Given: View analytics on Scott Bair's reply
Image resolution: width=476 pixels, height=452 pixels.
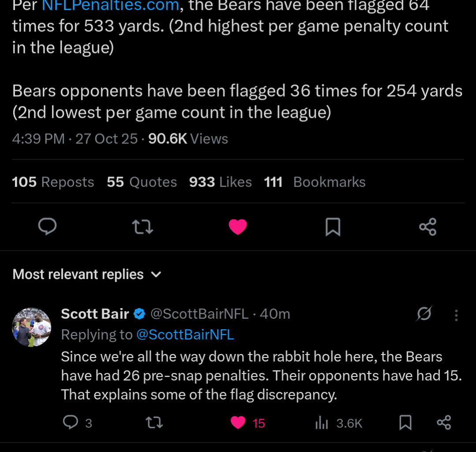Looking at the screenshot, I should pos(322,422).
